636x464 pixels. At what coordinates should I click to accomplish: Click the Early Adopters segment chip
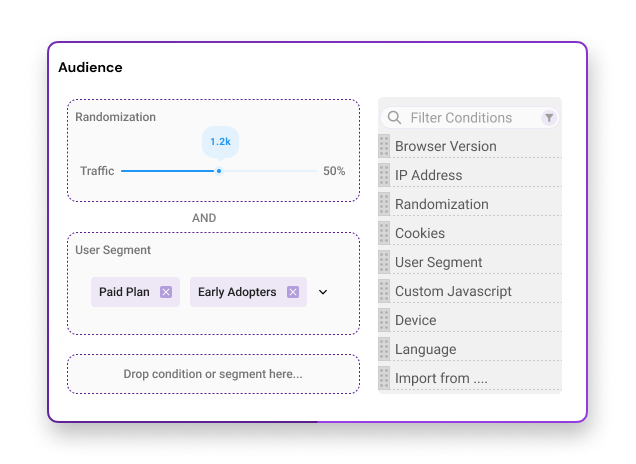[237, 292]
